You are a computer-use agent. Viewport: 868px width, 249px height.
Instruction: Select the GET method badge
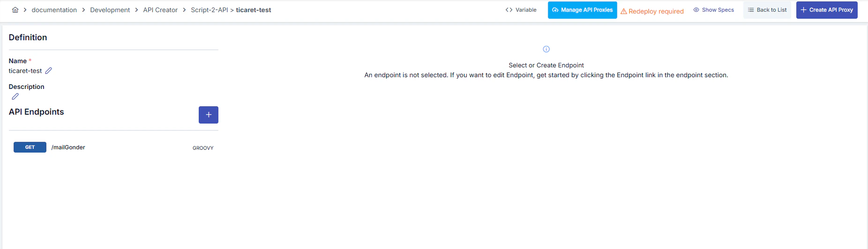click(30, 147)
